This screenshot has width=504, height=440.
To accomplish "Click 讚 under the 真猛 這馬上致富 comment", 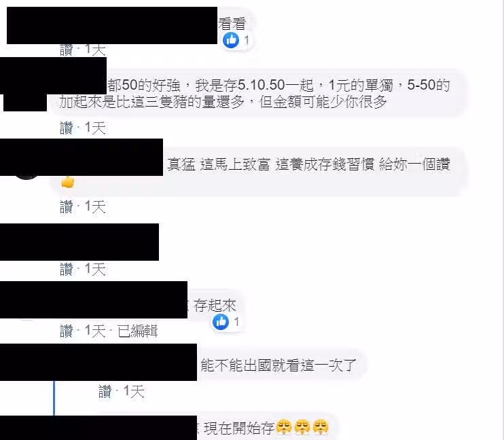I will point(67,206).
